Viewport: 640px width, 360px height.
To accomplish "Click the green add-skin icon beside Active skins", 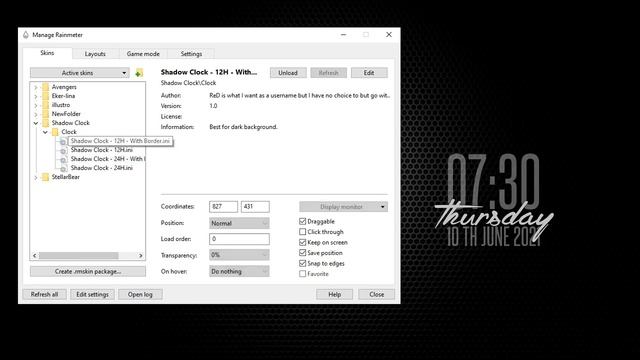I will coord(139,73).
